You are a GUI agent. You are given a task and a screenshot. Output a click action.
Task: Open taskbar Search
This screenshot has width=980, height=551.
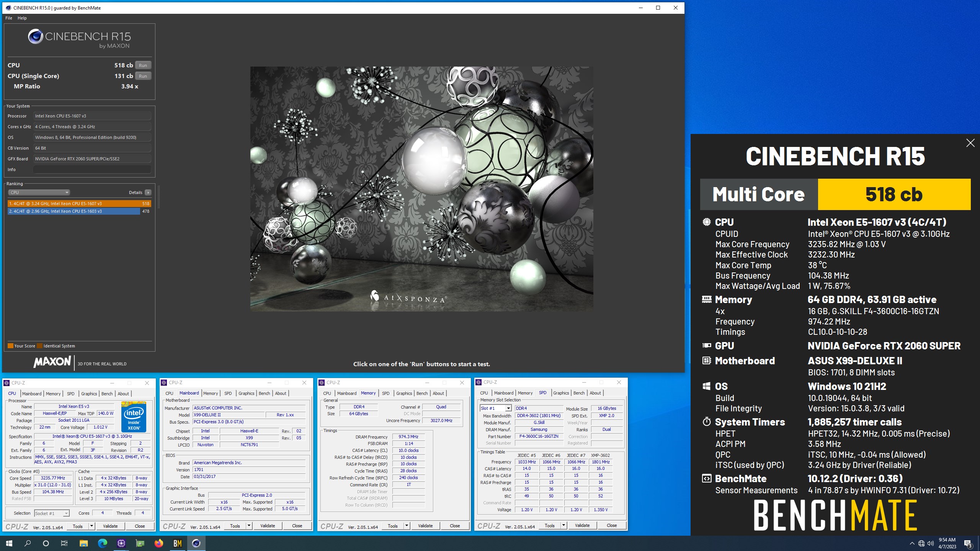(x=28, y=543)
